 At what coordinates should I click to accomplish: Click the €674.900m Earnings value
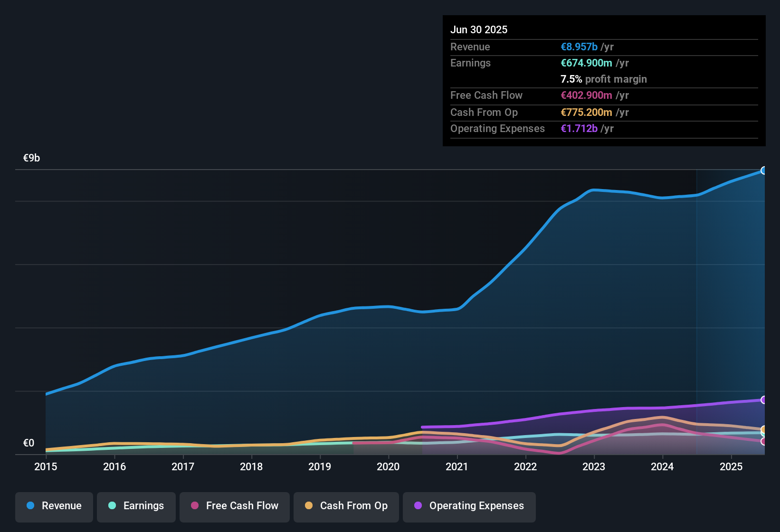pos(587,63)
